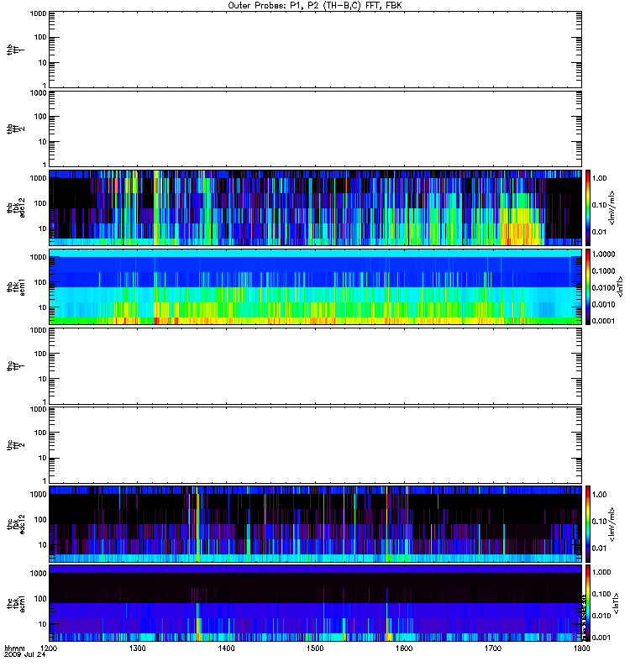Click the 'hhmm' axis unit label
Image resolution: width=630 pixels, height=672 pixels.
[15, 648]
